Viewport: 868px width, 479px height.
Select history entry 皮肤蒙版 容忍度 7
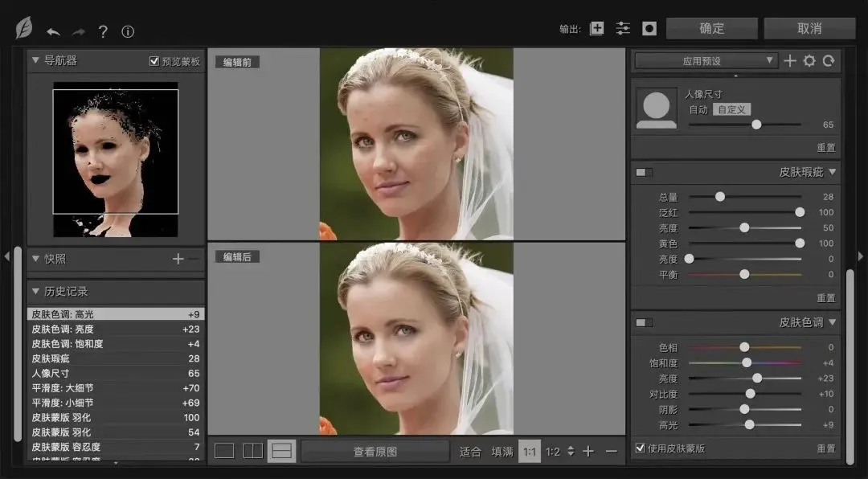coord(116,447)
